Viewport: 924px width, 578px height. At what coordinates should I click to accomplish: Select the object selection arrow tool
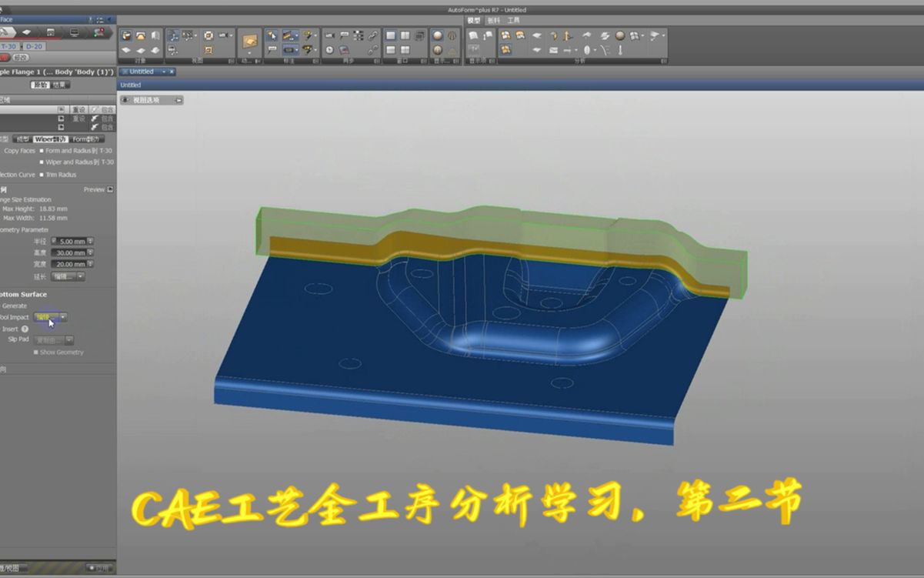(x=272, y=35)
